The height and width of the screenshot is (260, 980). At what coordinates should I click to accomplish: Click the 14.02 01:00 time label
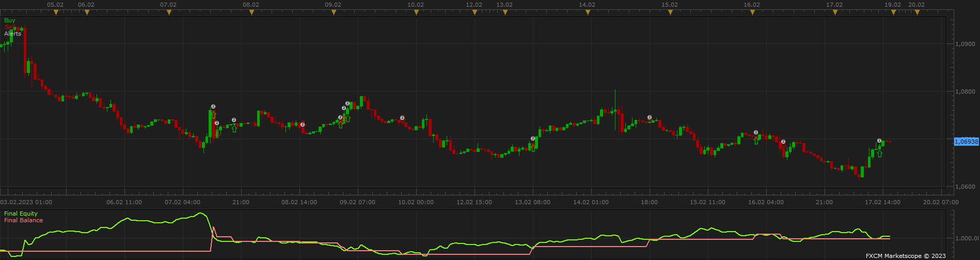click(591, 202)
